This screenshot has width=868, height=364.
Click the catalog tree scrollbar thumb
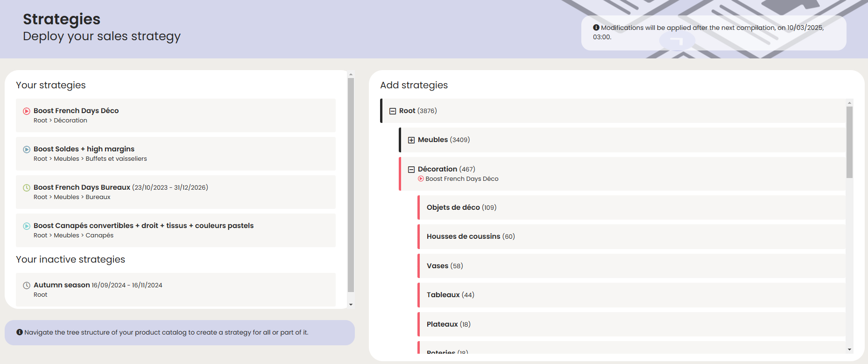pos(849,142)
